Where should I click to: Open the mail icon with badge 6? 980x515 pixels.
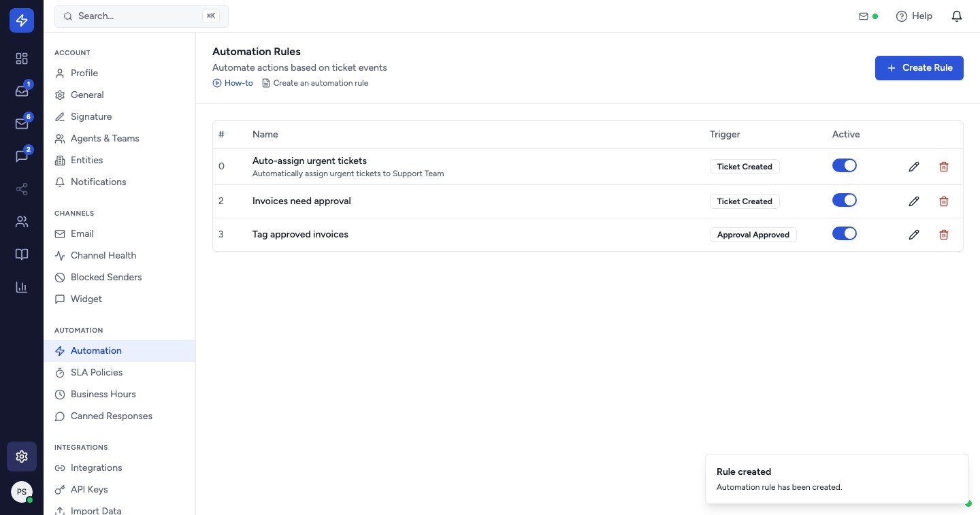click(22, 124)
